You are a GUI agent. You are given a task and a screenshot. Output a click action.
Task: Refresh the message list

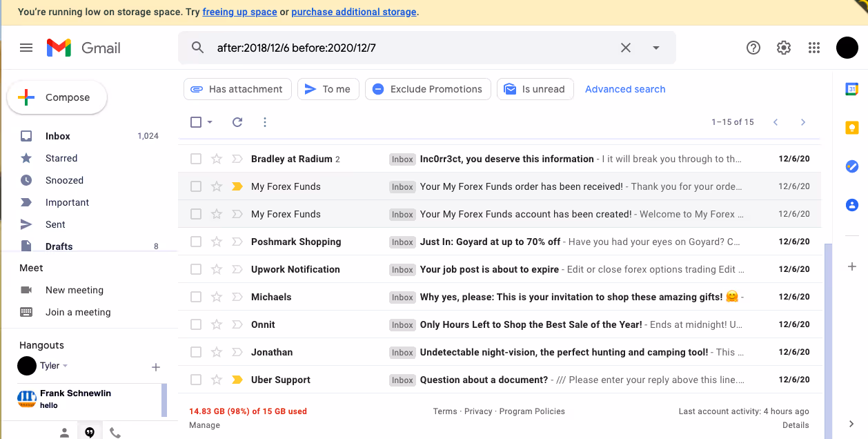237,122
